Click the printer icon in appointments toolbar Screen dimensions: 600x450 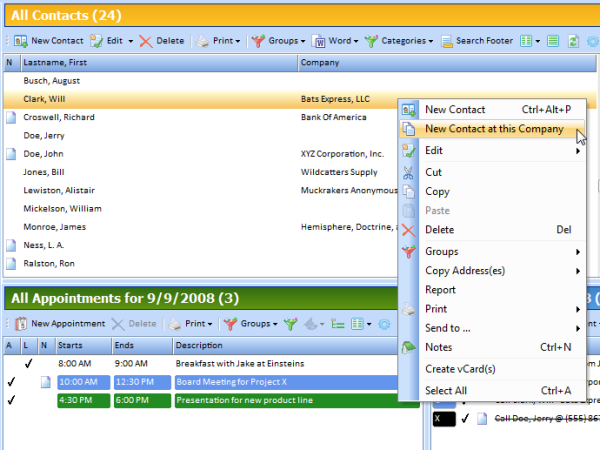point(175,324)
